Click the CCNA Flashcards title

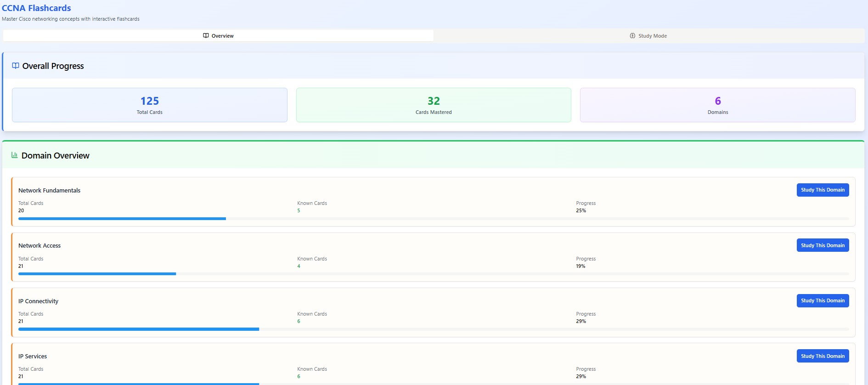click(37, 8)
